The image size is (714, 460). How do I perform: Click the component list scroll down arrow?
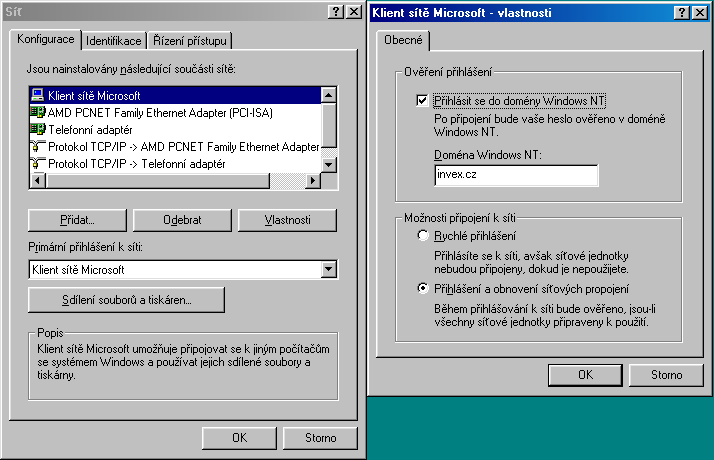[x=328, y=164]
